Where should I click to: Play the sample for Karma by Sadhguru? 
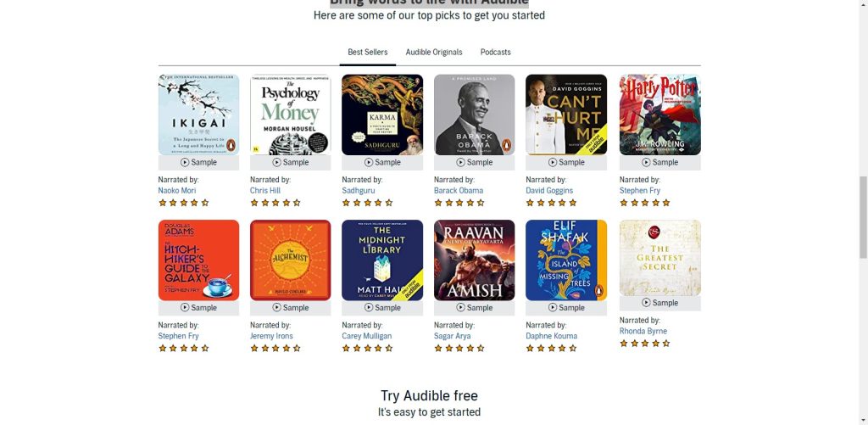pyautogui.click(x=382, y=162)
